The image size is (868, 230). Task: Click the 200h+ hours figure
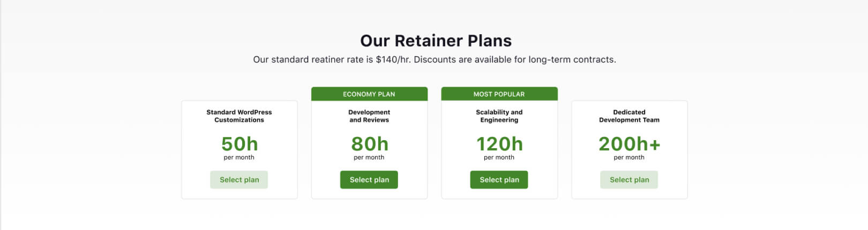(x=629, y=144)
